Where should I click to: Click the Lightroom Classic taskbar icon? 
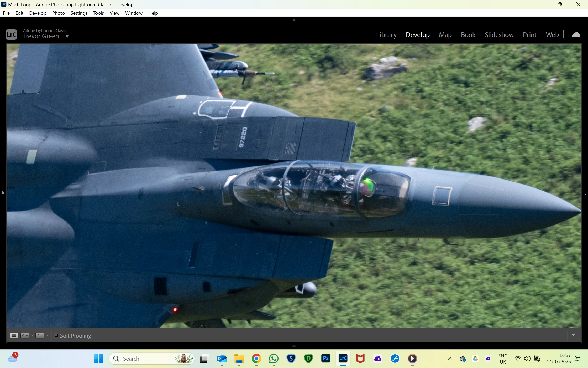point(343,358)
